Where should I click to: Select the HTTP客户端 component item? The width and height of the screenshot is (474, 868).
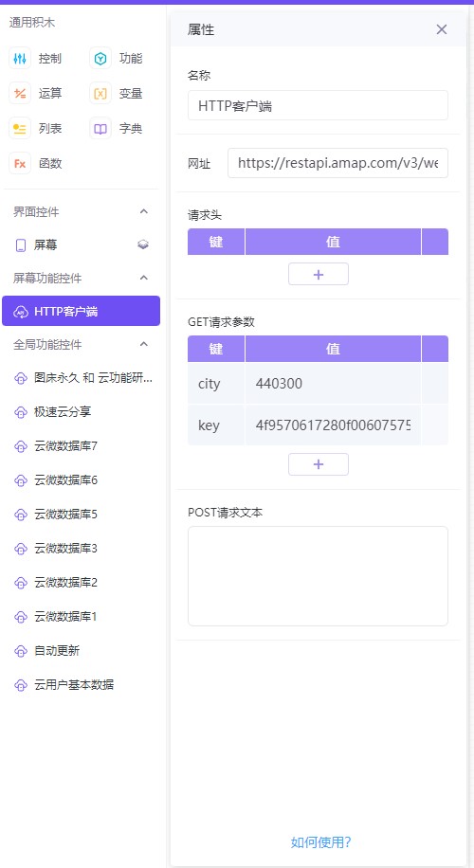coord(81,311)
